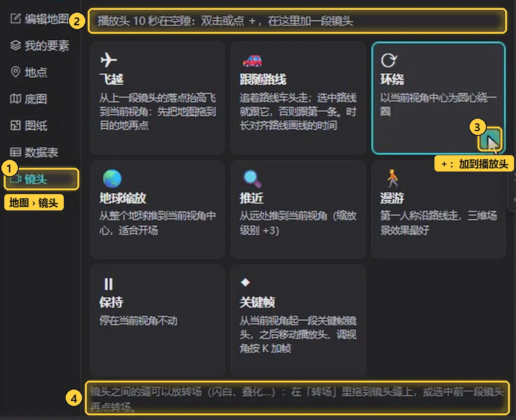The width and height of the screenshot is (516, 420).
Task: Choose the 跟随路线 car shot card
Action: point(298,98)
